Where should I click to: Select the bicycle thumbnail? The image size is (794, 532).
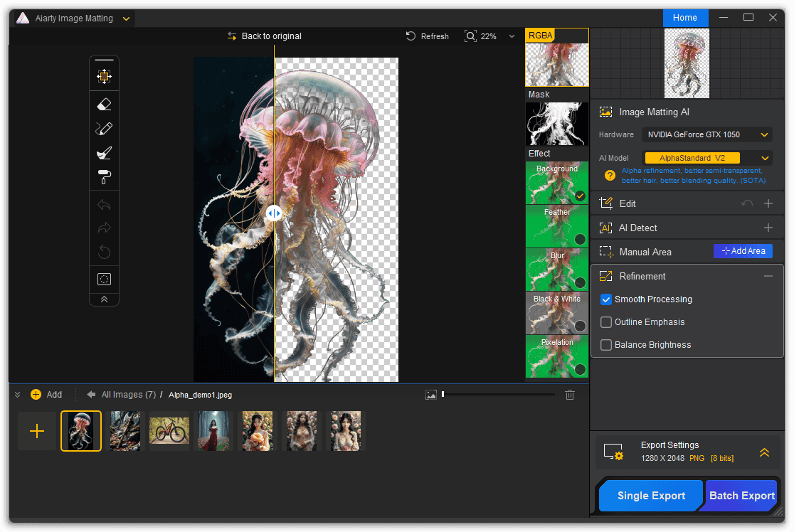[x=169, y=431]
